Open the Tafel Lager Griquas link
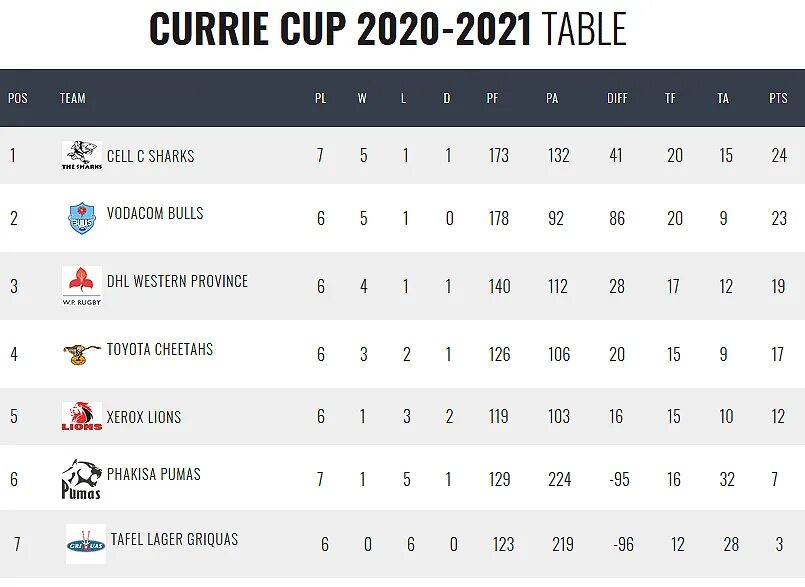Viewport: 805px width, 587px height. click(x=174, y=539)
